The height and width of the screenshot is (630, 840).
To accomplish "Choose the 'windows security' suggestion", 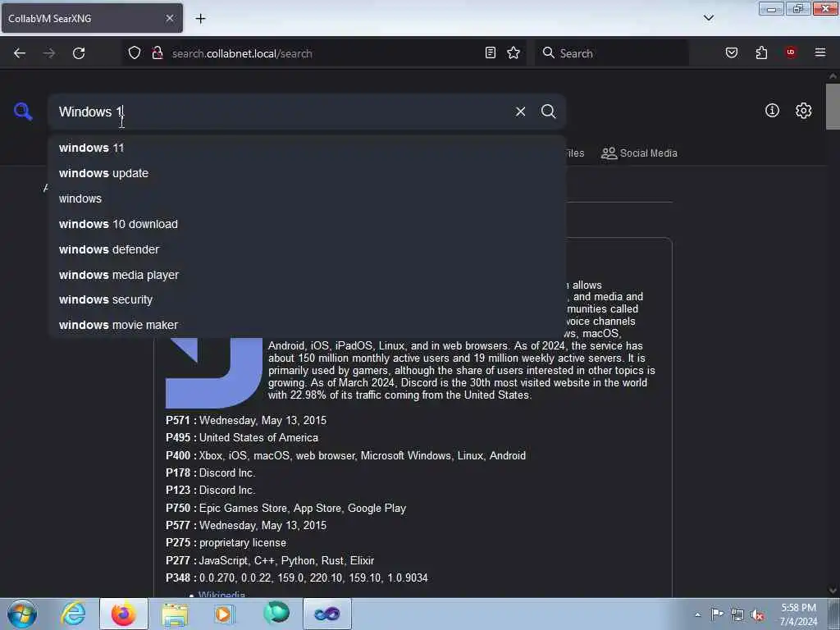I will pyautogui.click(x=307, y=299).
